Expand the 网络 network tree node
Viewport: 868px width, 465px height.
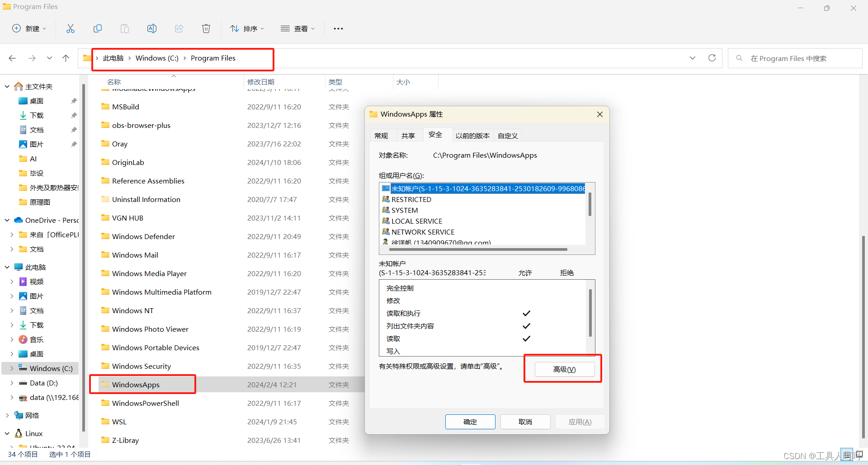pos(7,415)
